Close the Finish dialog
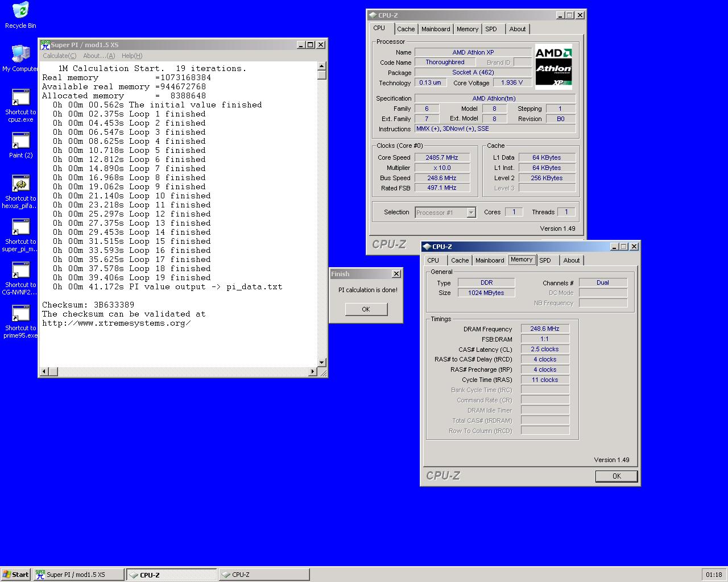The height and width of the screenshot is (582, 728). coord(396,274)
